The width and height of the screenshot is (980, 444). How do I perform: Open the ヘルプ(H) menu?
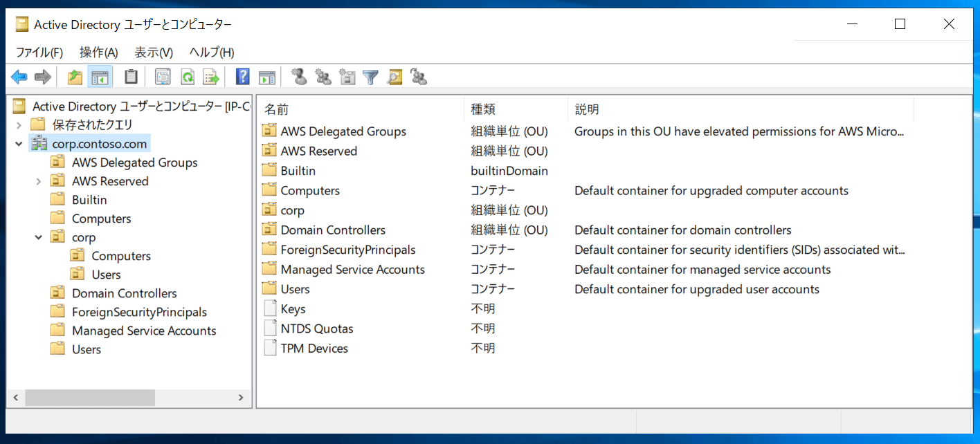[212, 53]
